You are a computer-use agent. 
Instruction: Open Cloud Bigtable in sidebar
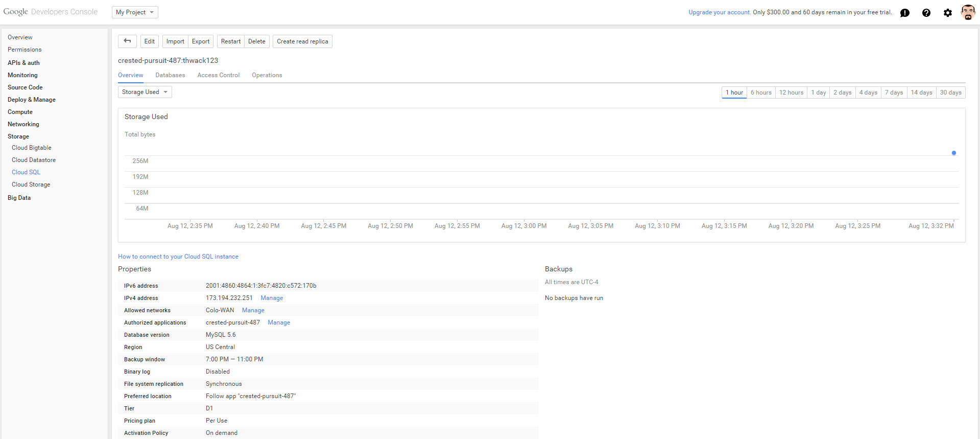pos(32,148)
